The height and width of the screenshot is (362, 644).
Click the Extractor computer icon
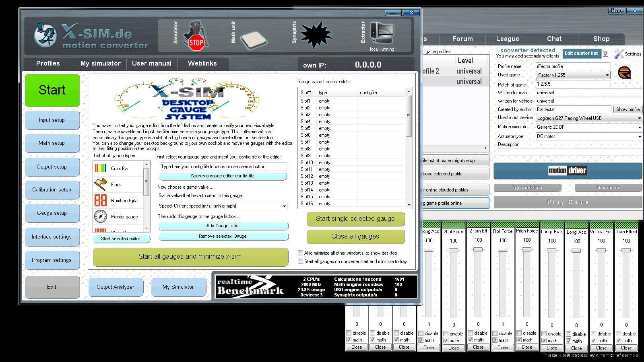pyautogui.click(x=382, y=33)
